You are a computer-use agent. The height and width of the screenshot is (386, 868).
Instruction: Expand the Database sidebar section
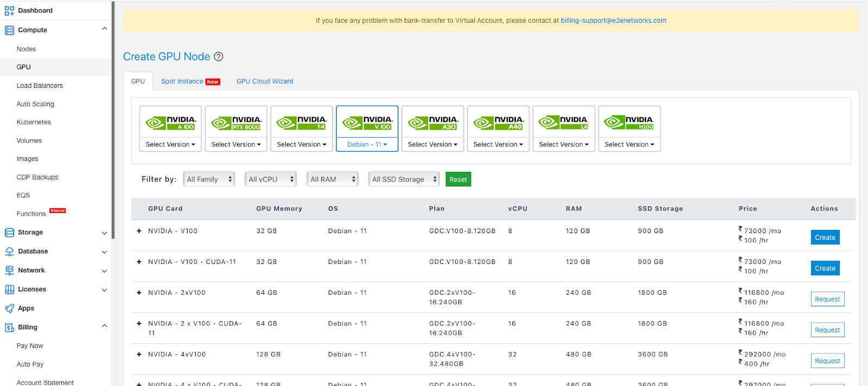[x=105, y=252]
